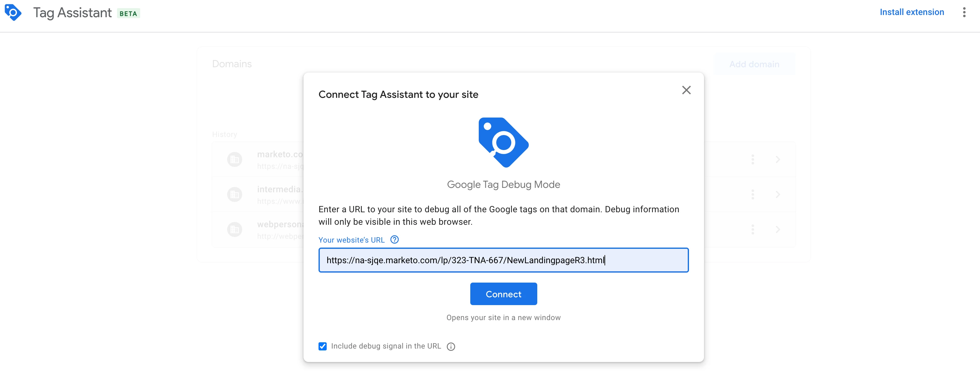Expand the webpersona history entry chevron
This screenshot has height=392, width=980.
(x=778, y=229)
